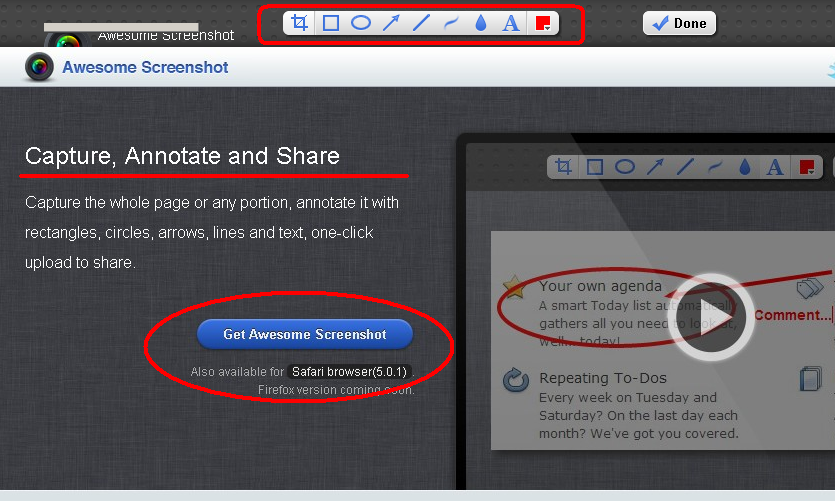Click the Repeating To-Dos heading

coord(603,378)
